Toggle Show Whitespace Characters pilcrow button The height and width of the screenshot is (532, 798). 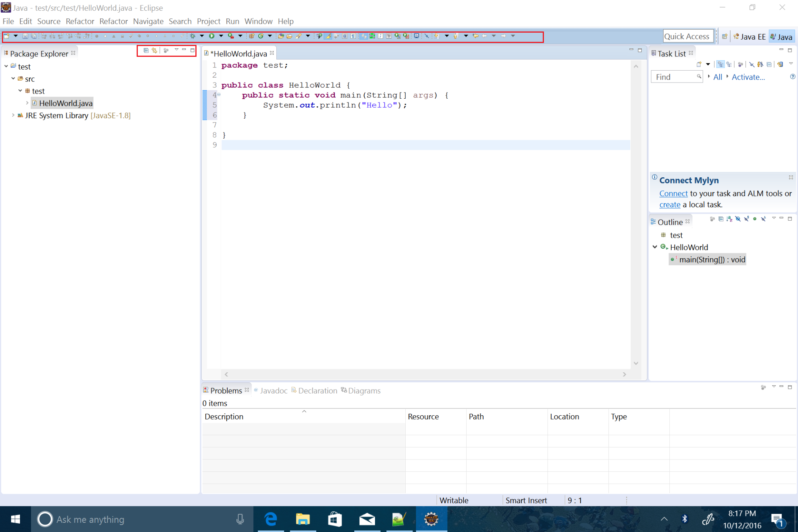(x=353, y=36)
